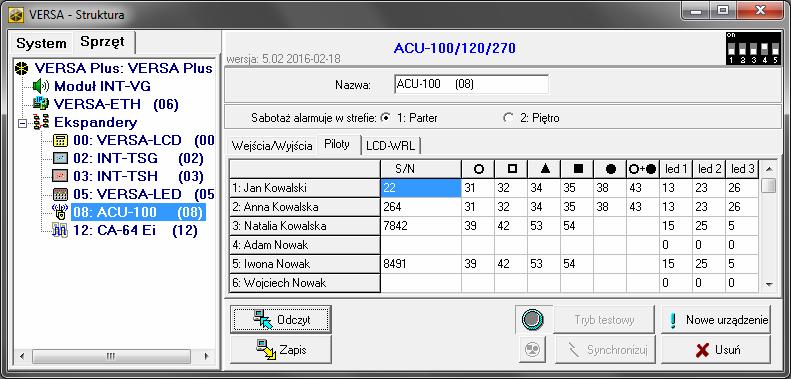Viewport: 791px width, 379px height.
Task: Click the tree horizontal scrollbar thumb
Action: tap(111, 356)
